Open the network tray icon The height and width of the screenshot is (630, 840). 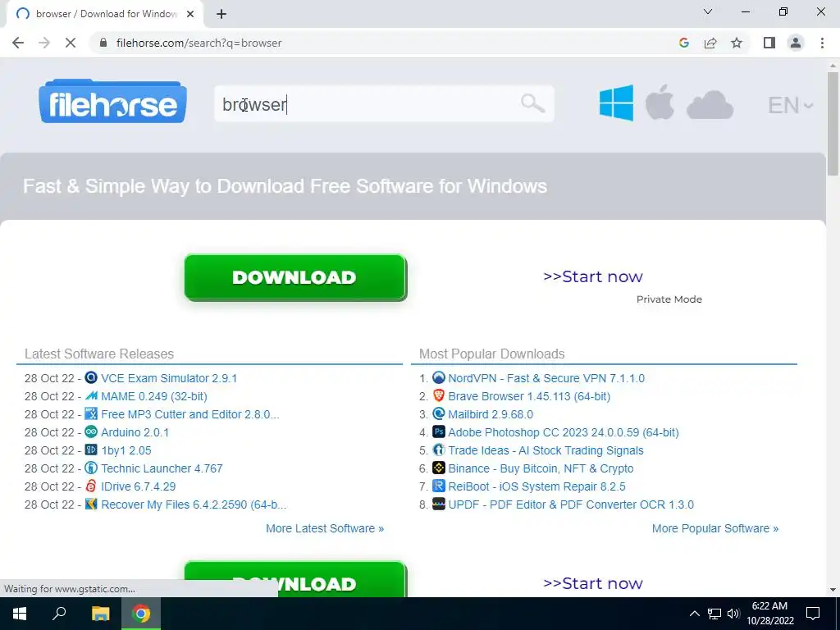[x=714, y=614]
